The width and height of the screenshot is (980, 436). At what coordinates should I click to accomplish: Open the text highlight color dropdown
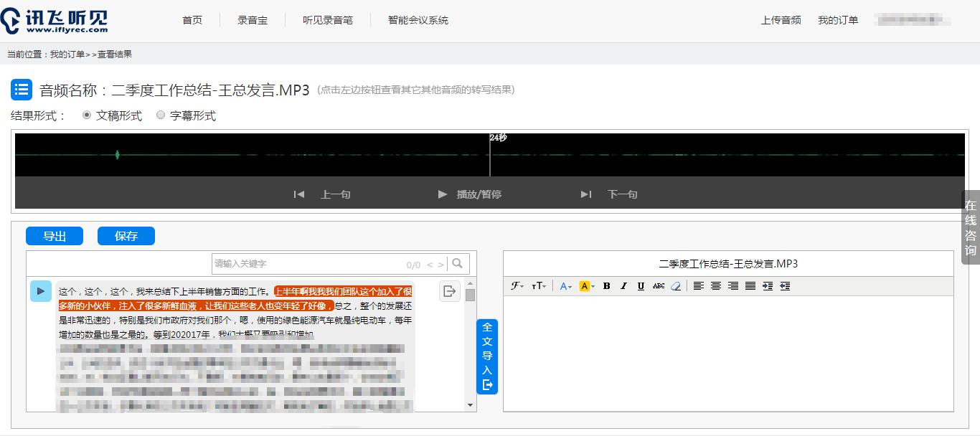pos(586,285)
